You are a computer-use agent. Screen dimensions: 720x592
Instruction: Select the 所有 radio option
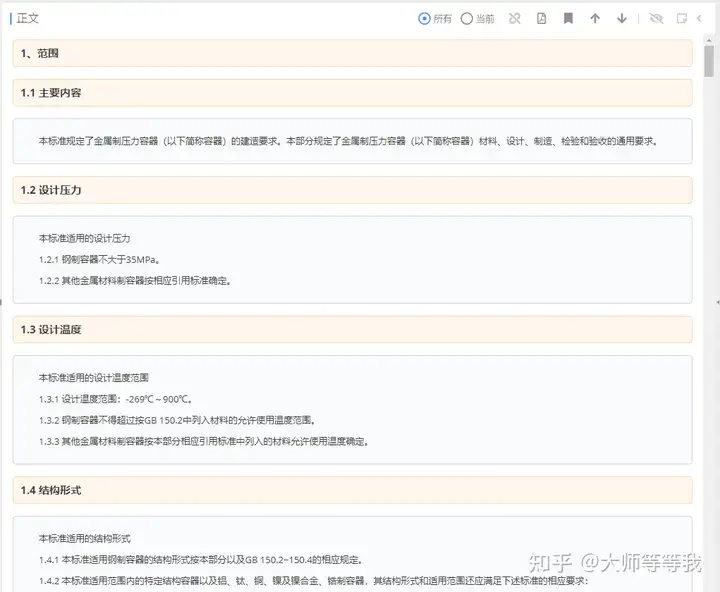pyautogui.click(x=434, y=19)
